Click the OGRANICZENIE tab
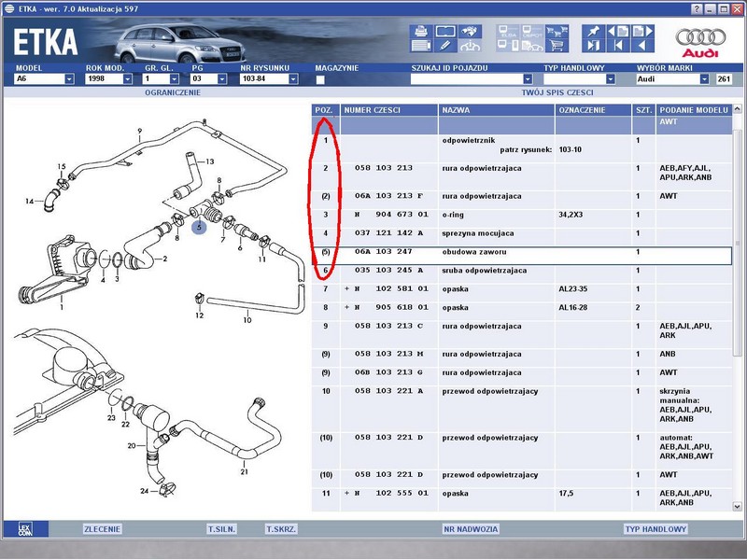Viewport: 747px width, 560px height. [173, 92]
